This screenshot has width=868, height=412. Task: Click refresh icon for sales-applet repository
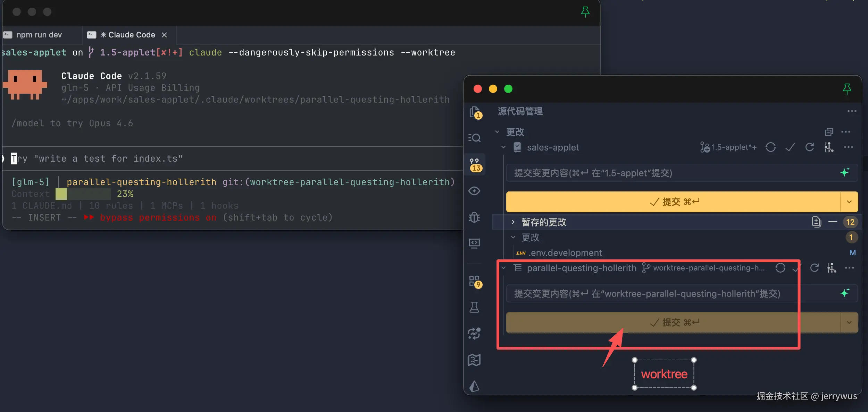click(810, 147)
